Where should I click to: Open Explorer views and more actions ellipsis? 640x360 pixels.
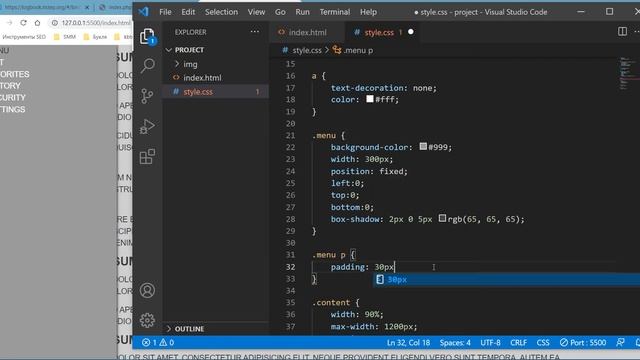pyautogui.click(x=255, y=32)
